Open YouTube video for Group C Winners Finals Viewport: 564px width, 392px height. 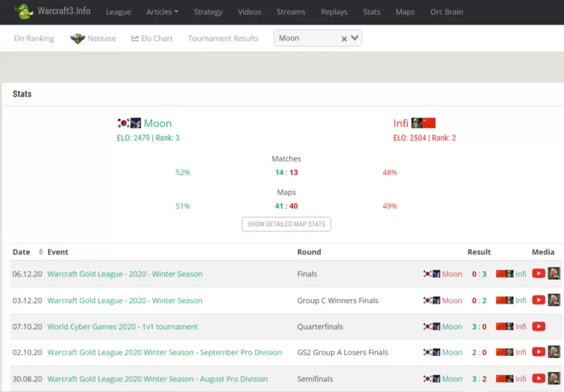click(539, 300)
